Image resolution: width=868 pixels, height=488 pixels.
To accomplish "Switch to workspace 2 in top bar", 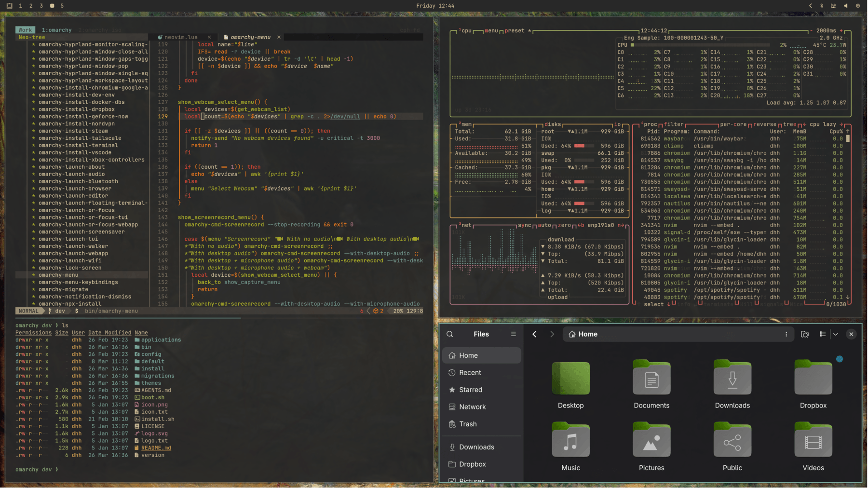I will (x=31, y=6).
